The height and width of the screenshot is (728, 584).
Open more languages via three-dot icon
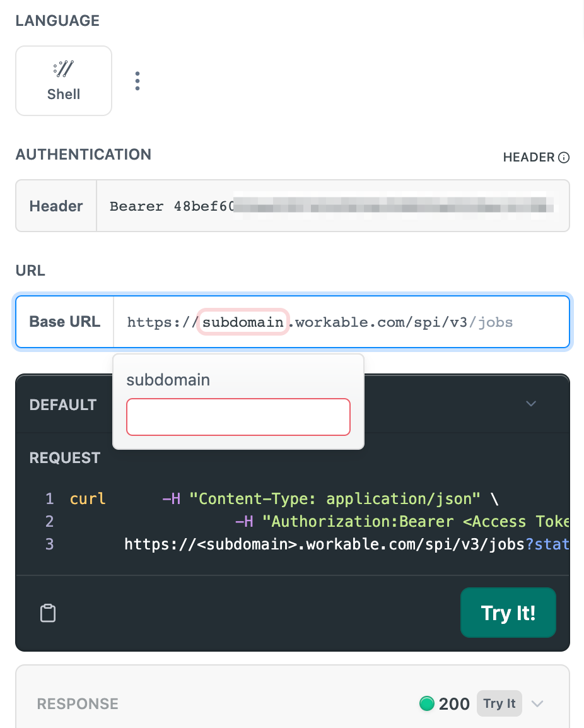coord(137,81)
